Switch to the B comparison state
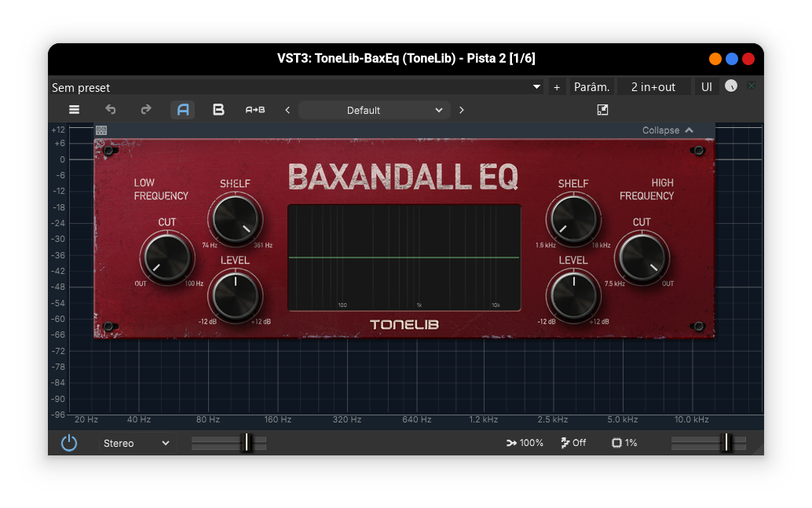This screenshot has width=812, height=508. (218, 110)
